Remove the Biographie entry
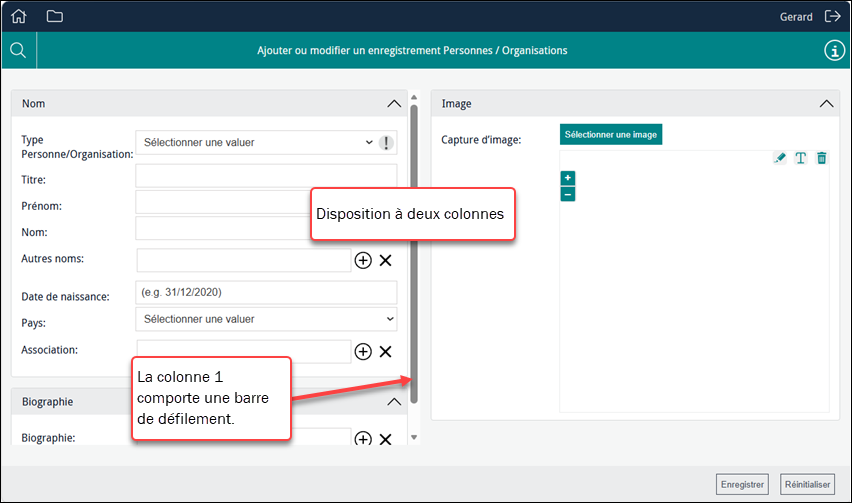The height and width of the screenshot is (503, 852). (x=386, y=439)
